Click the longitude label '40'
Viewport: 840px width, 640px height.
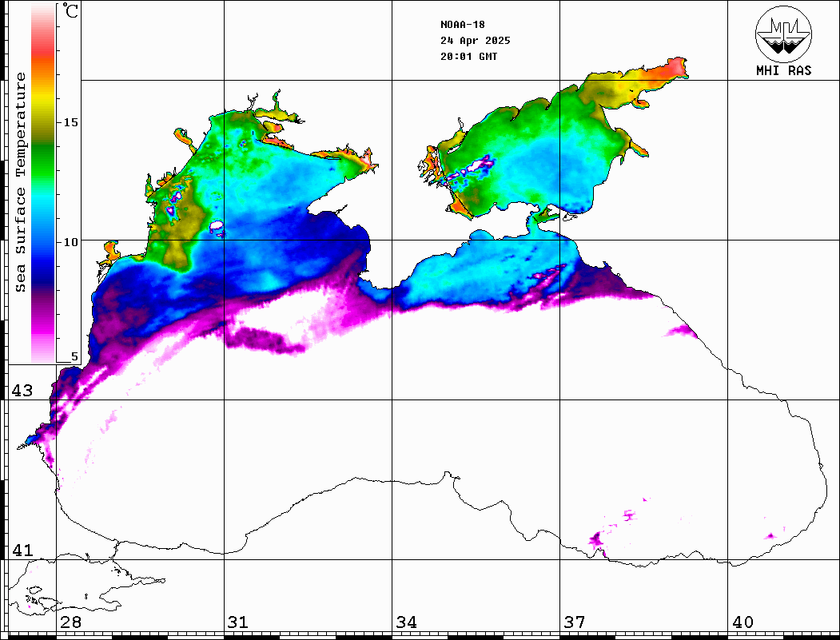click(x=742, y=622)
